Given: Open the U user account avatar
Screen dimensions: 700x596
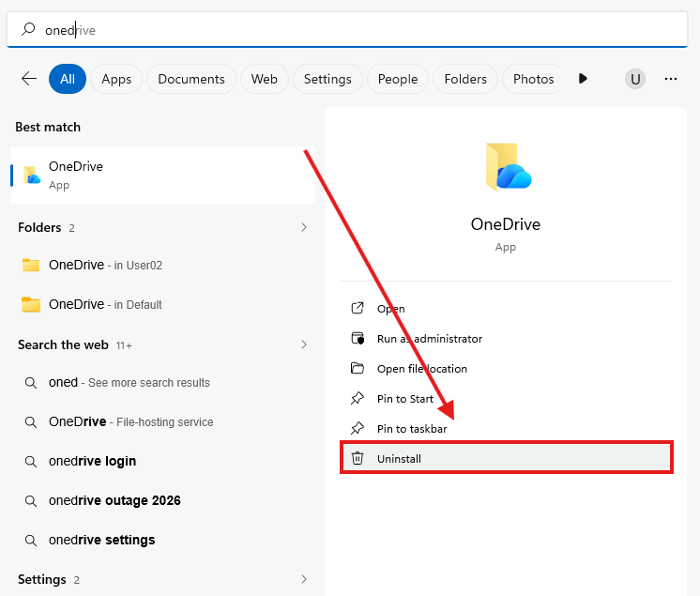Looking at the screenshot, I should pyautogui.click(x=635, y=79).
